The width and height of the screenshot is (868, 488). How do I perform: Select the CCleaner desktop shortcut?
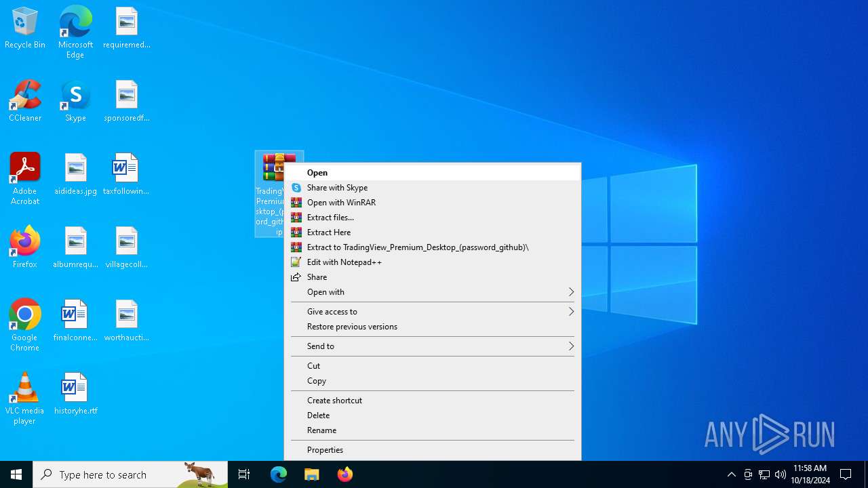pyautogui.click(x=25, y=102)
